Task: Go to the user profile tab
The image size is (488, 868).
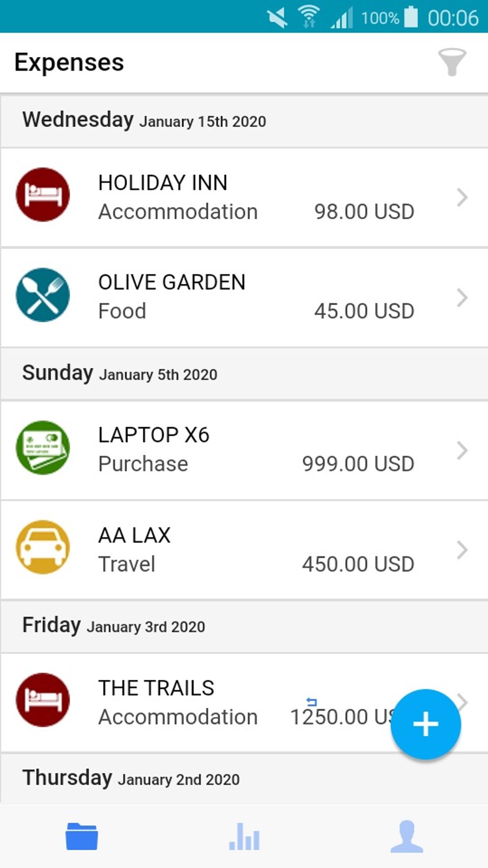Action: click(x=407, y=836)
